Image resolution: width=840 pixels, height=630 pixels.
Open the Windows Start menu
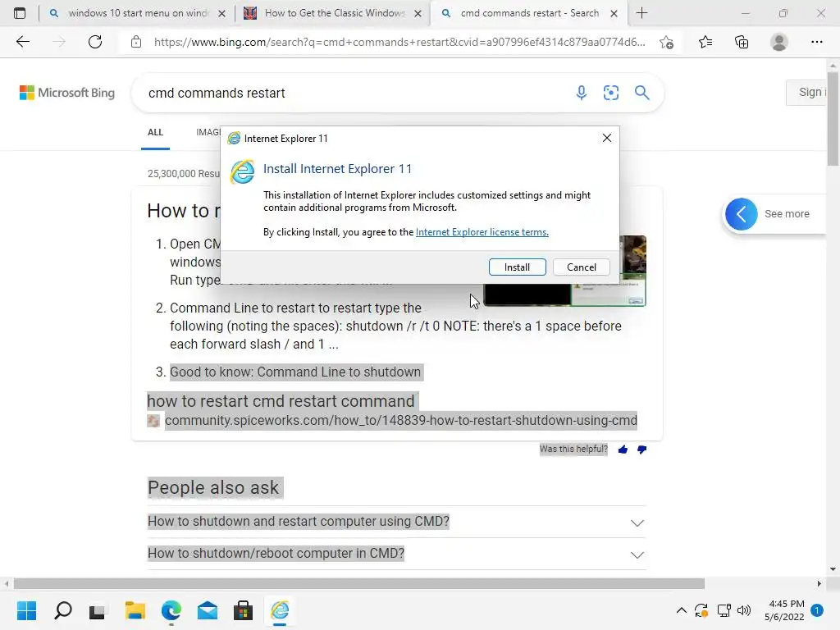[27, 610]
